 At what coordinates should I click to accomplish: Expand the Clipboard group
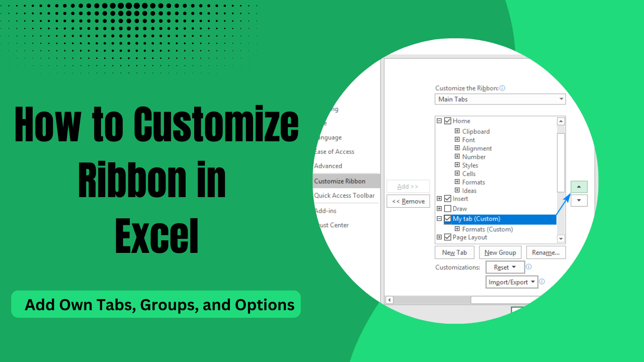pos(457,131)
